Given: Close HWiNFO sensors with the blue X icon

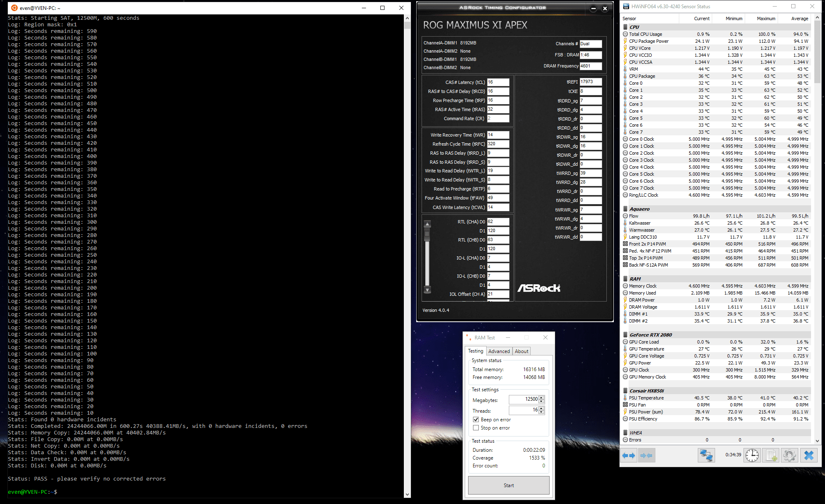Looking at the screenshot, I should pyautogui.click(x=809, y=455).
